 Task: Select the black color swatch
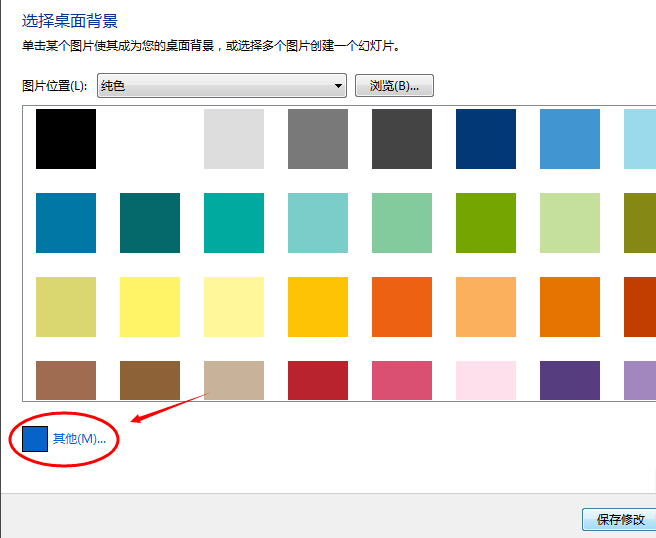tap(66, 139)
